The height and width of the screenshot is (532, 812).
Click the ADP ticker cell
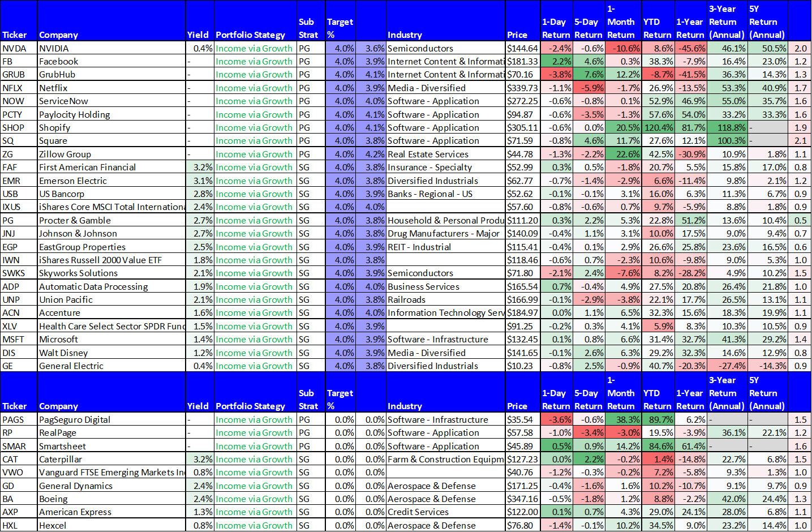[19, 286]
